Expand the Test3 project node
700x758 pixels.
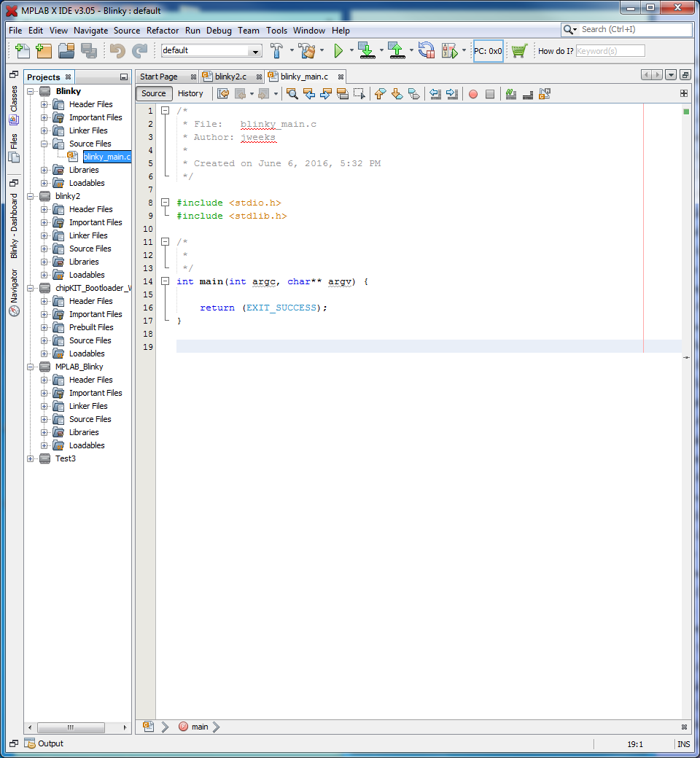click(x=31, y=458)
